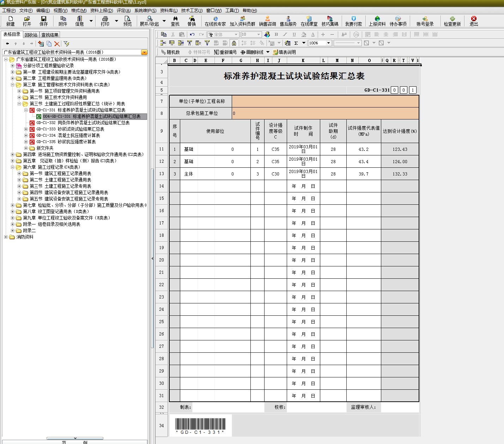Click the font color A icon

tap(312, 35)
